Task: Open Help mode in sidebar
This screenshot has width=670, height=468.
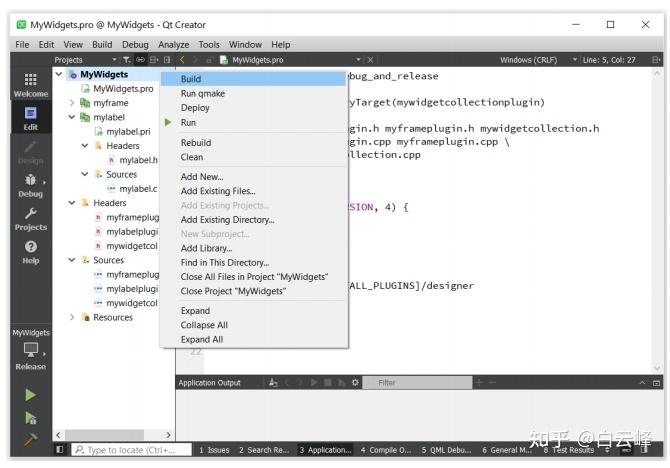Action: click(30, 252)
